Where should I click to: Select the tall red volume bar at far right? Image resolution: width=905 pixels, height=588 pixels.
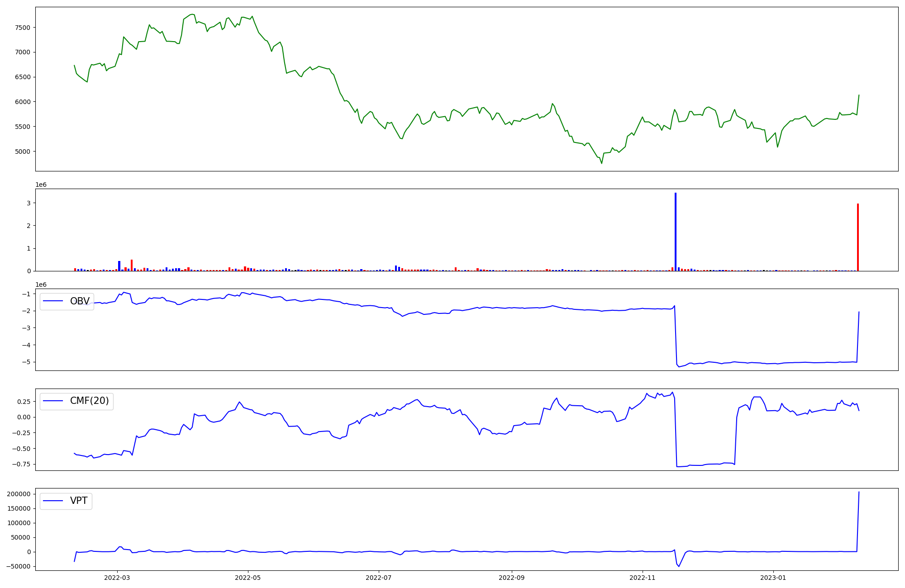pyautogui.click(x=857, y=237)
